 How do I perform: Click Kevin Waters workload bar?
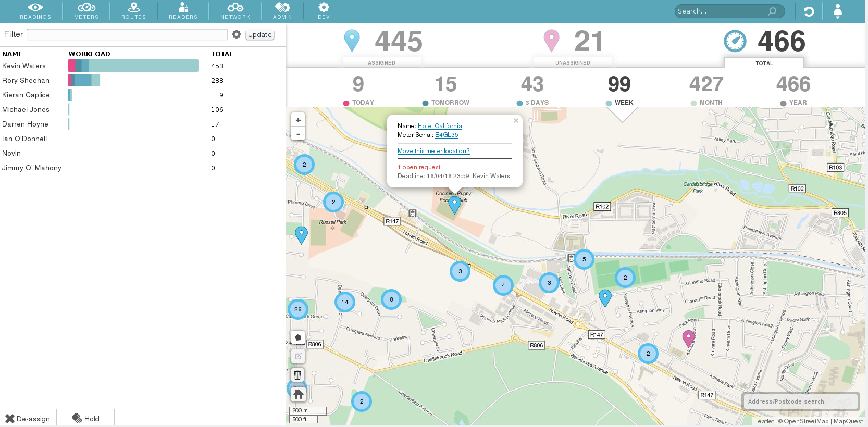[133, 66]
